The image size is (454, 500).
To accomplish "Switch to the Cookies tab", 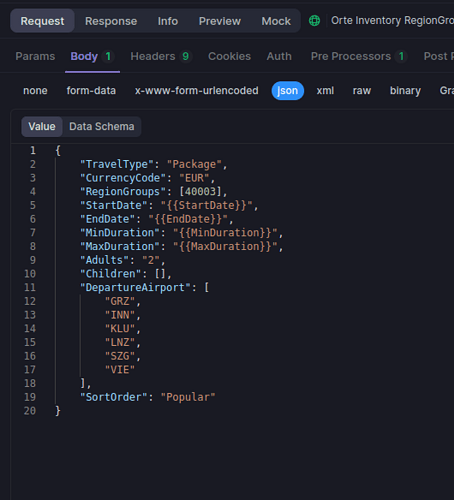I will 229,56.
